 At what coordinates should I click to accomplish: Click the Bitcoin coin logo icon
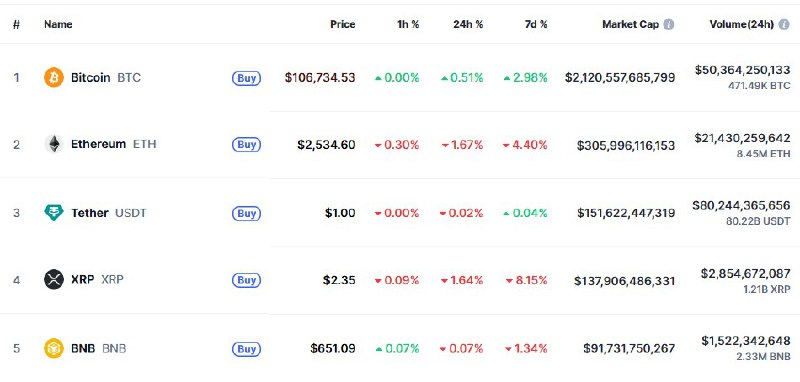click(x=54, y=78)
